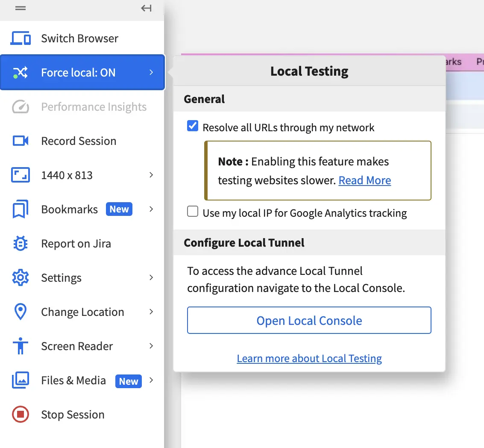Select the Switch Browser menu item
484x448 pixels.
coord(82,38)
